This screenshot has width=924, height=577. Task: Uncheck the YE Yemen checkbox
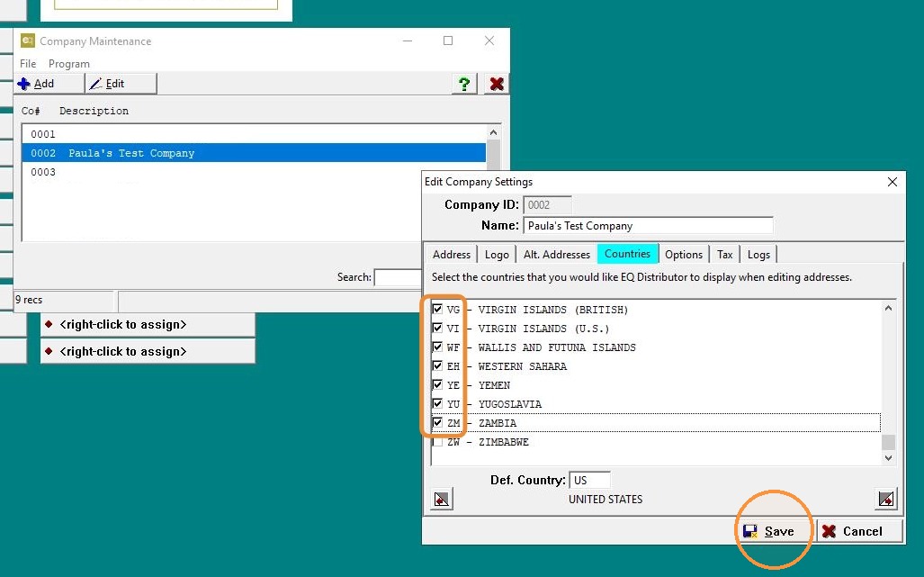(437, 384)
